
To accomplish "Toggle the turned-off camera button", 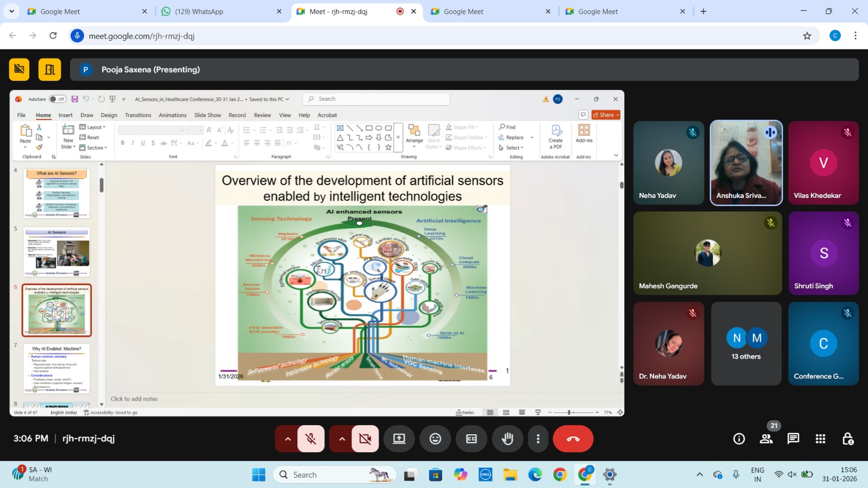I will tap(365, 439).
